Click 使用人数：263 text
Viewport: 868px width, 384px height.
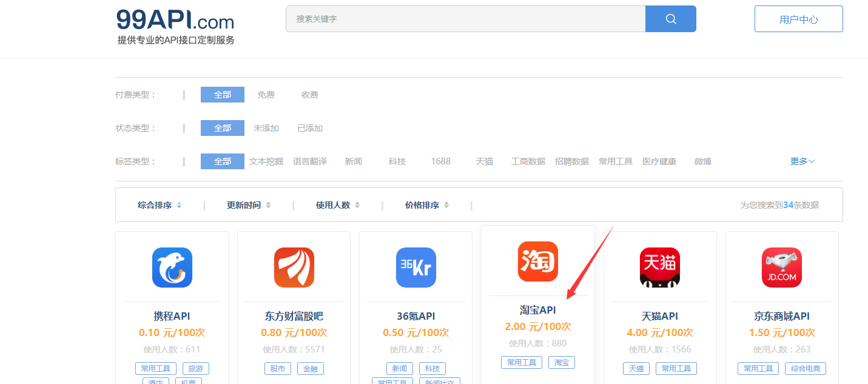pos(782,349)
